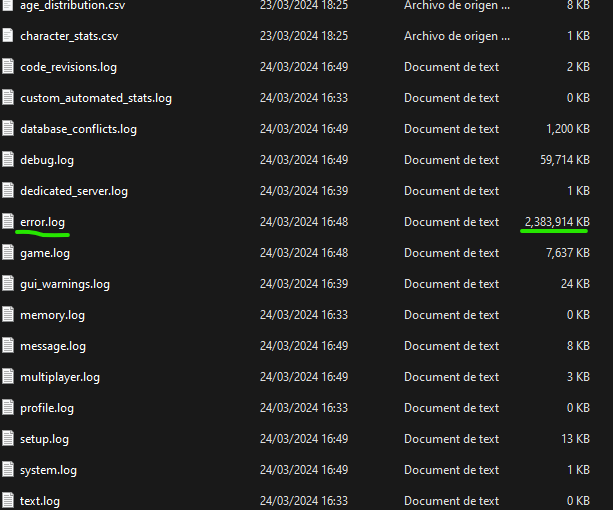Click the setup.log file name

[x=45, y=439]
